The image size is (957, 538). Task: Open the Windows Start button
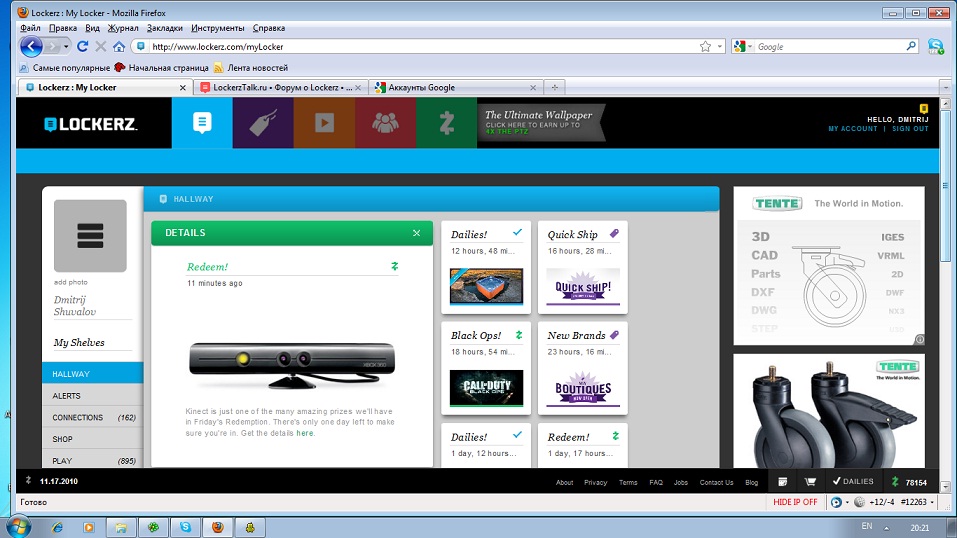[18, 526]
